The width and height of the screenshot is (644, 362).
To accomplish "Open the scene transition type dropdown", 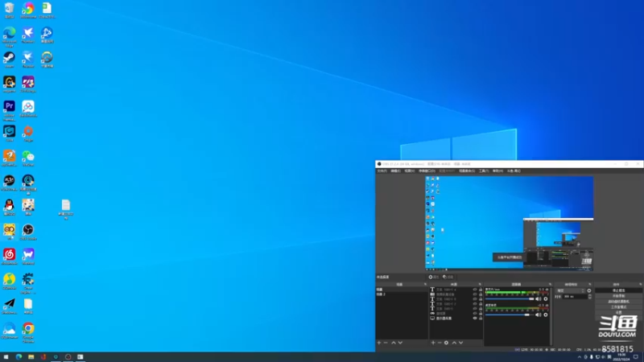I will point(571,290).
